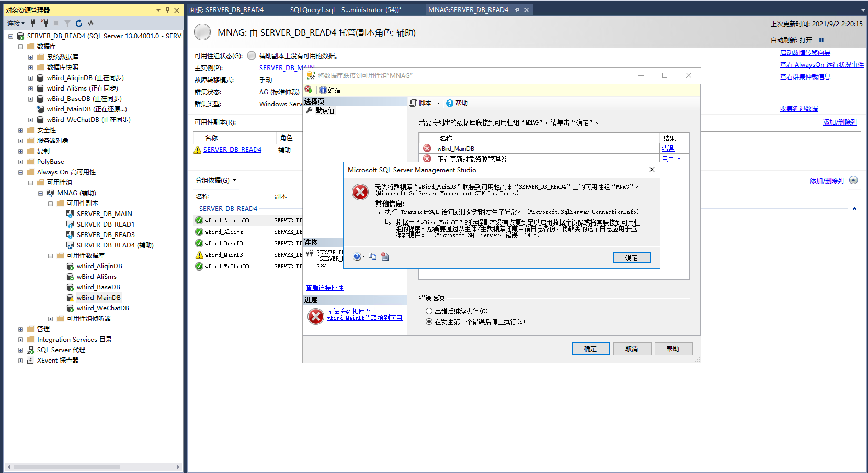Refresh the Object Explorer tree

[x=79, y=23]
